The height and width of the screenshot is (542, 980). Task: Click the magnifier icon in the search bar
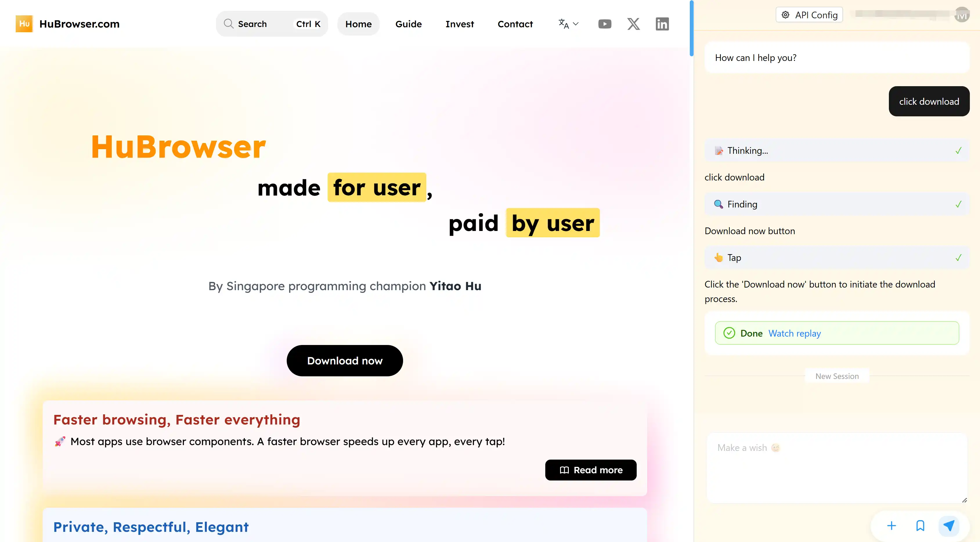point(229,24)
